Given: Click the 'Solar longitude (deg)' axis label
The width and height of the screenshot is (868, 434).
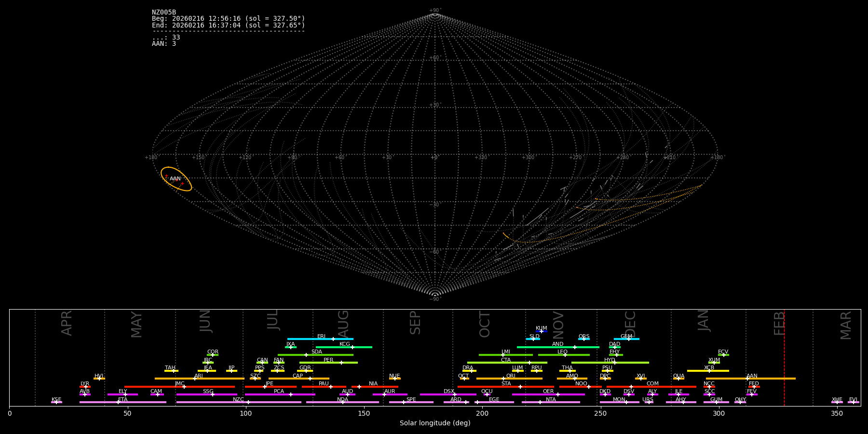Looking at the screenshot, I should click(x=435, y=423).
